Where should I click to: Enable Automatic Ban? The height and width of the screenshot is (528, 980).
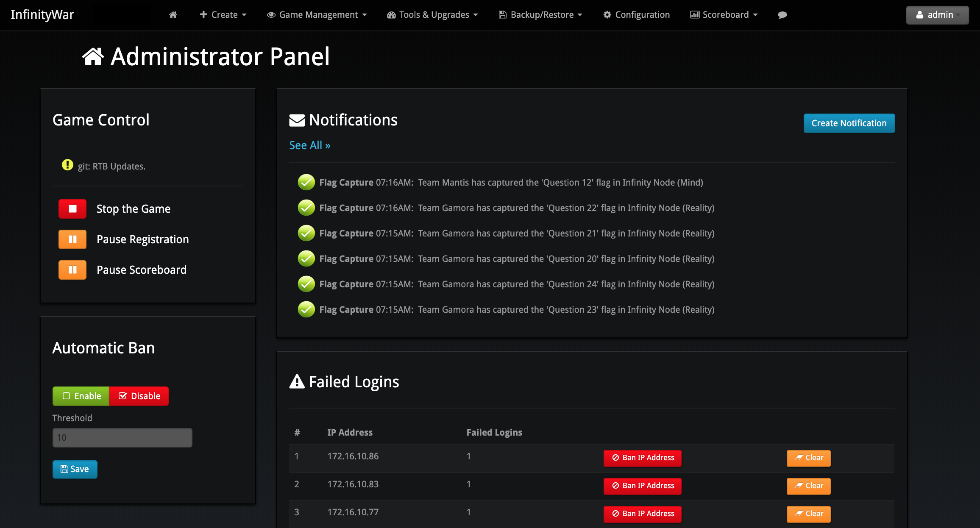[x=81, y=396]
